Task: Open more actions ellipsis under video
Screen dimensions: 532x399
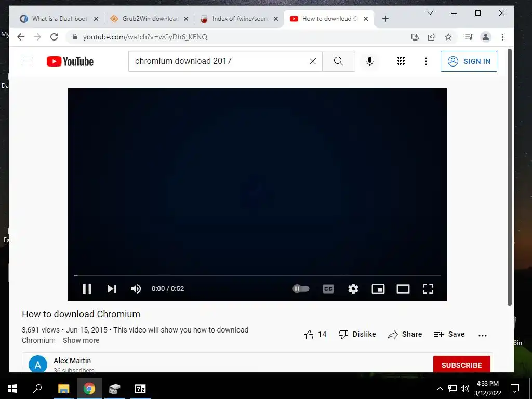Action: tap(483, 335)
